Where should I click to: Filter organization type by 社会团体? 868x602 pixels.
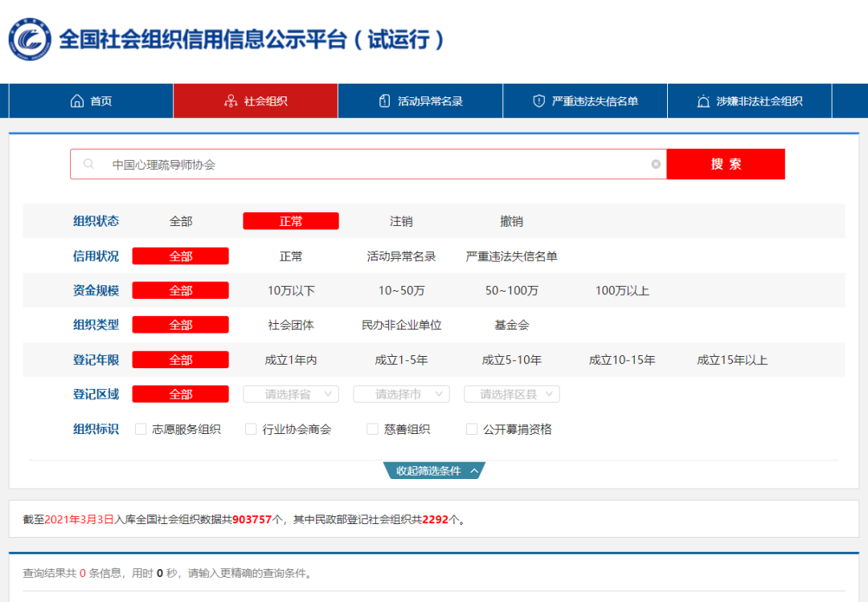(x=291, y=325)
